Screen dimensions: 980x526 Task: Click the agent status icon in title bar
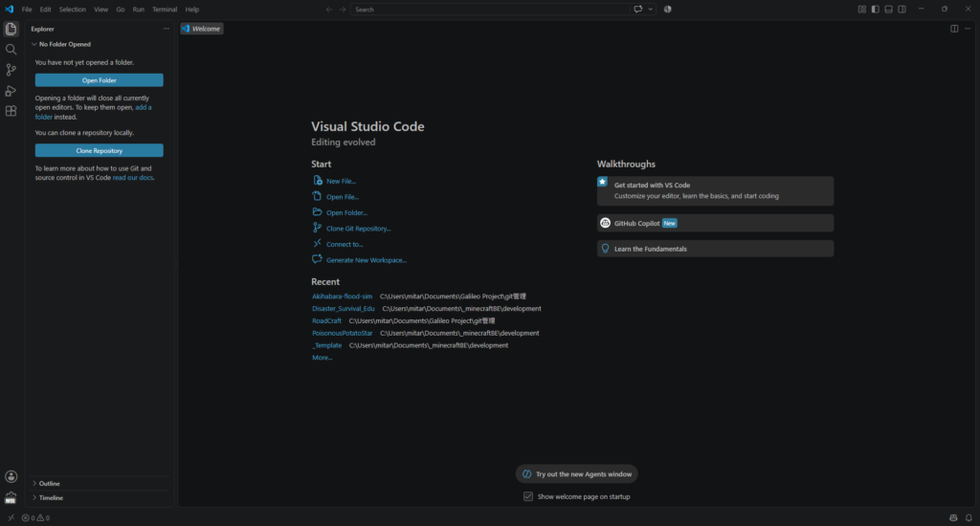click(667, 10)
